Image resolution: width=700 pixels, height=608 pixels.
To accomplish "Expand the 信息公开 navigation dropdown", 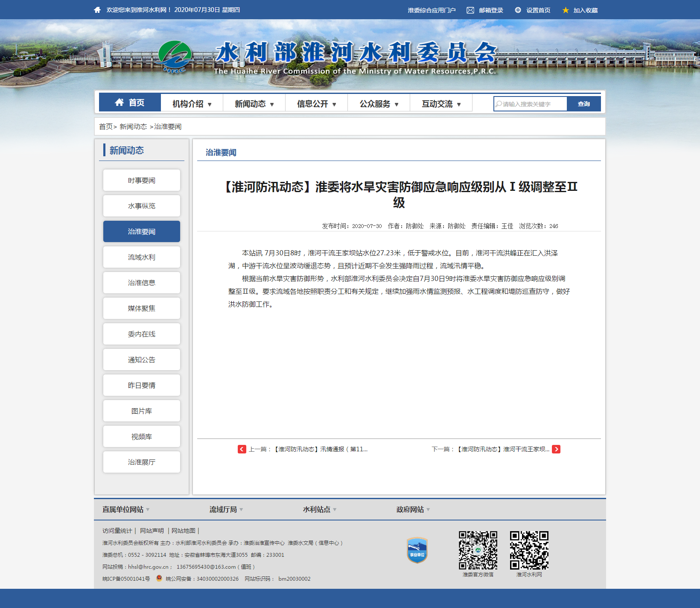I will (316, 104).
